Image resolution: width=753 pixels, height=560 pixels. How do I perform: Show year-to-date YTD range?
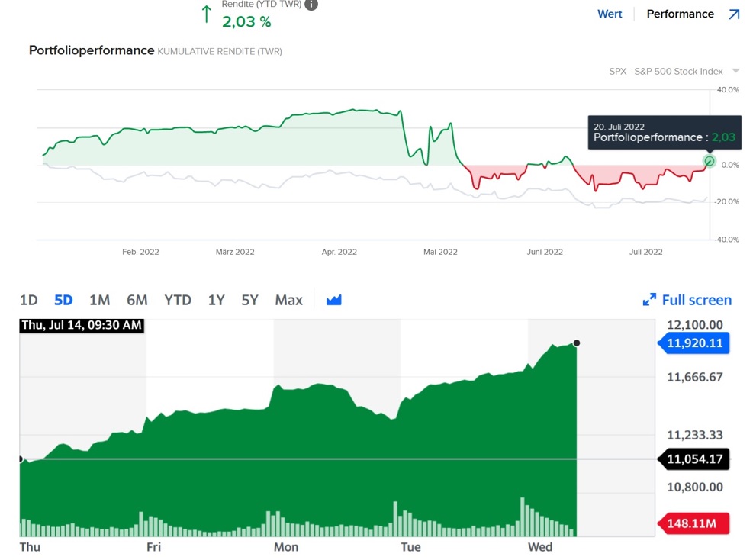tap(178, 300)
